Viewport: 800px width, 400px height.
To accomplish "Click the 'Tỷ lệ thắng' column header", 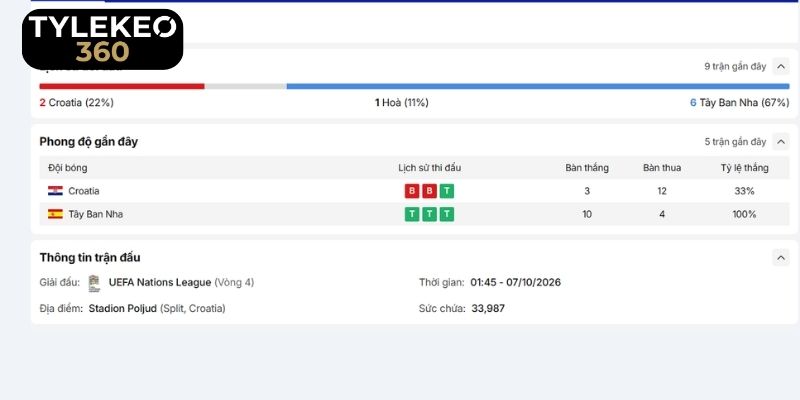I will click(744, 168).
